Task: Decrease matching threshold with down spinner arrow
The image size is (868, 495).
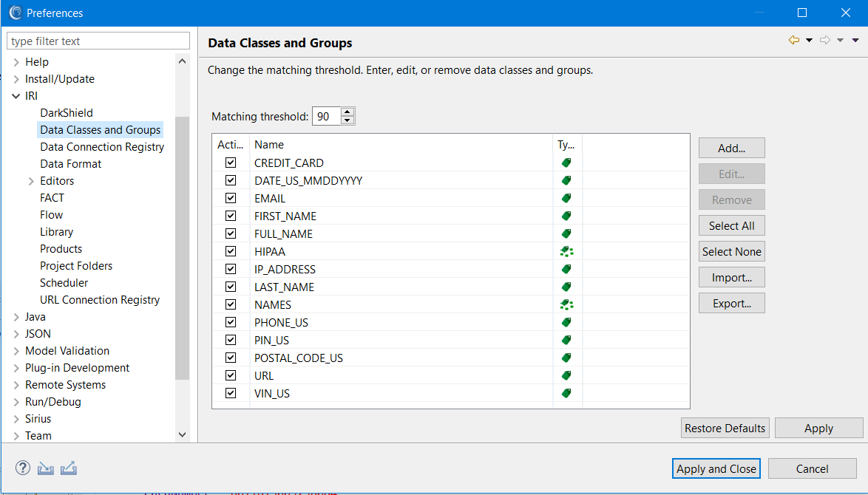Action: coord(347,120)
